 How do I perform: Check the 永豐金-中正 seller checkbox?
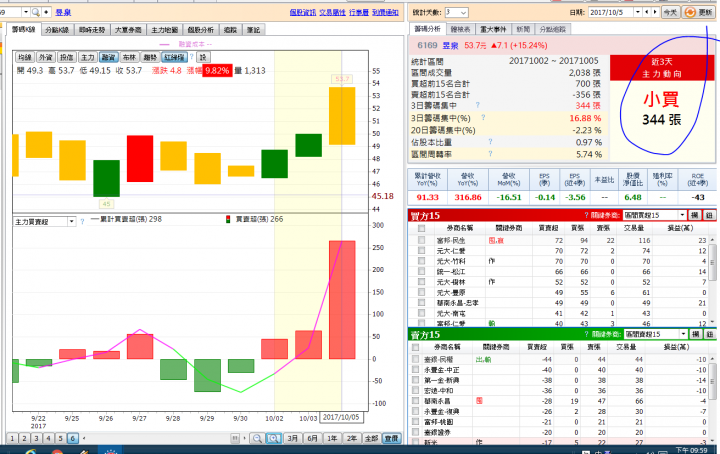[416, 370]
